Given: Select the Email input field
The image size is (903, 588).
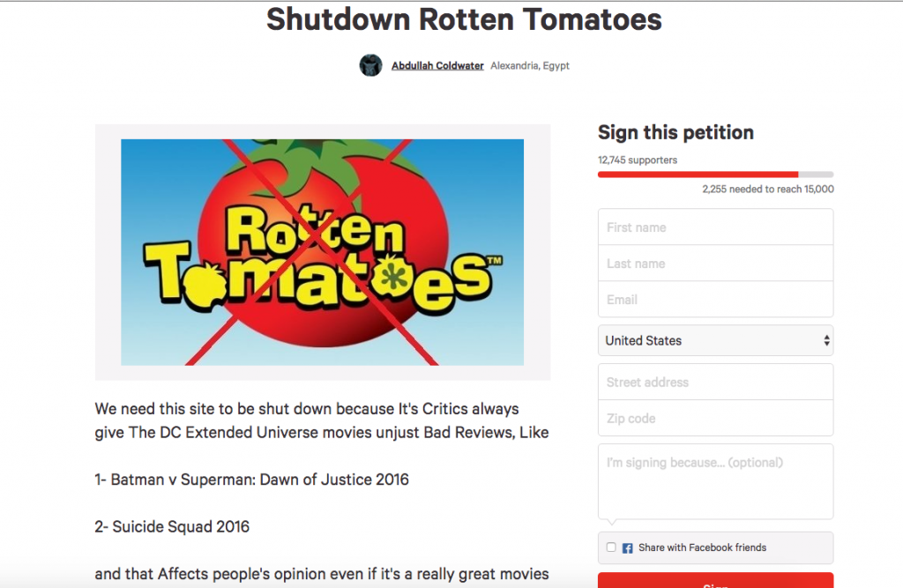Looking at the screenshot, I should (x=715, y=300).
